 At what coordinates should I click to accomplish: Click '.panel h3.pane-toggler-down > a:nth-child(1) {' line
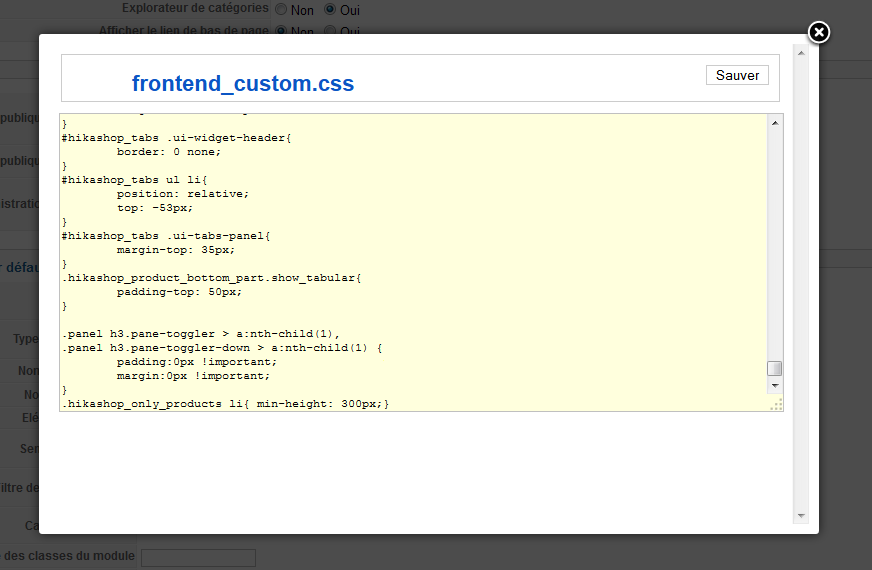point(222,348)
